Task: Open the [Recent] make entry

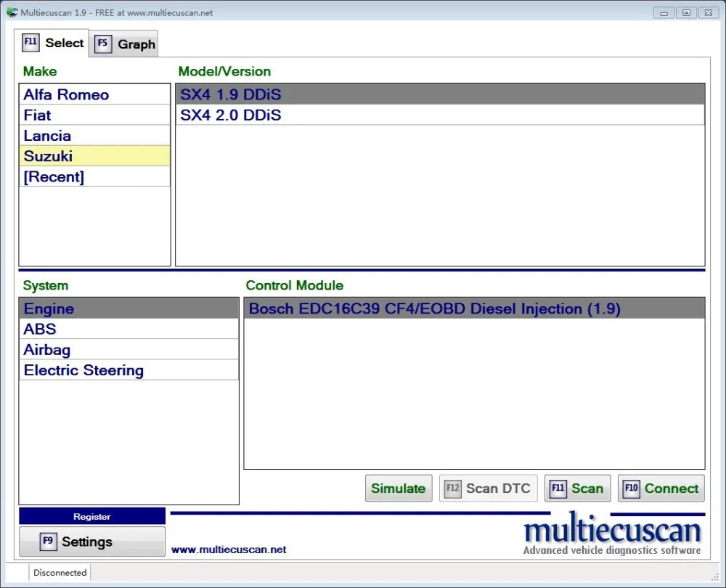Action: [x=94, y=176]
